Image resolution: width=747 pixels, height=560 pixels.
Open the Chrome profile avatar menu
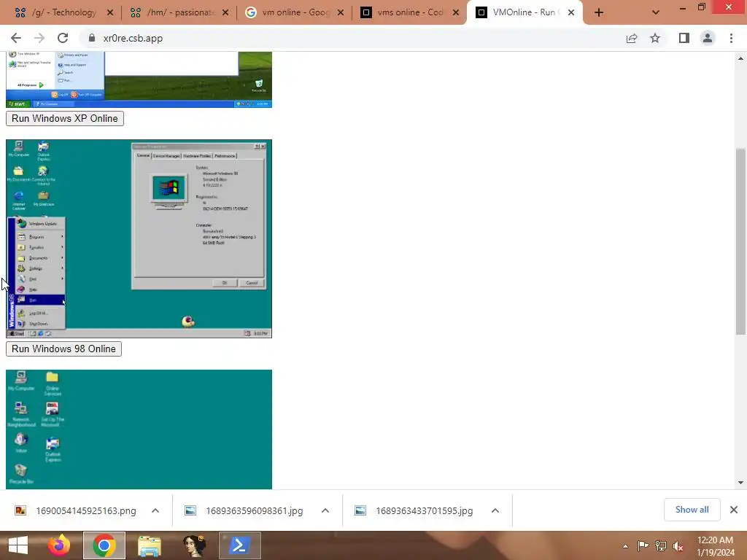click(708, 38)
